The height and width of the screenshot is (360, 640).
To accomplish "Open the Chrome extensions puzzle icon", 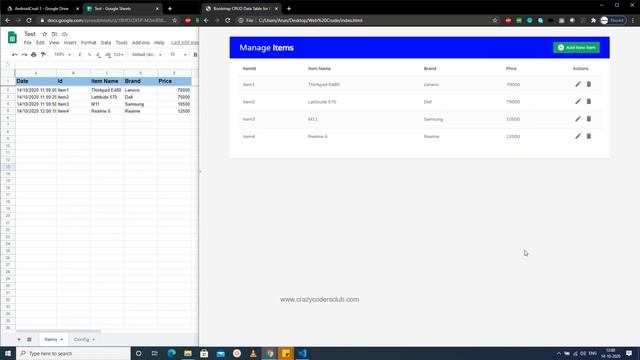I will point(593,20).
